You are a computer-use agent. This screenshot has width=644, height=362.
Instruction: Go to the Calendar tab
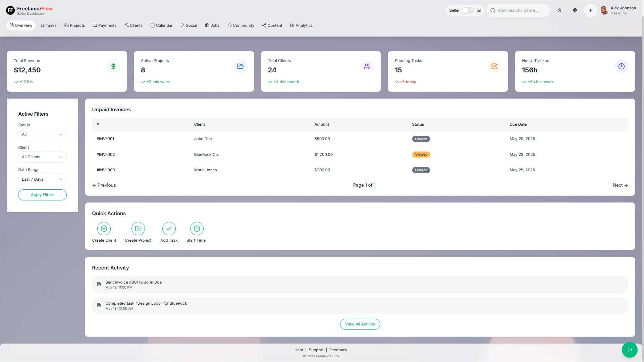pyautogui.click(x=161, y=25)
